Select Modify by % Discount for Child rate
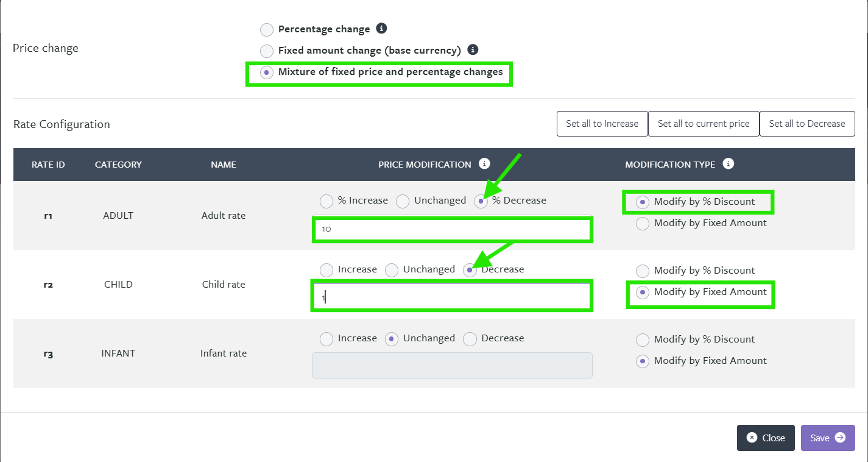868x462 pixels. [x=643, y=271]
